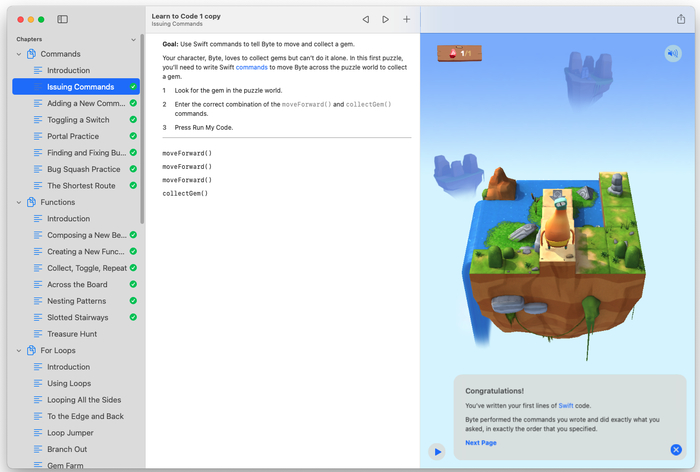Image resolution: width=700 pixels, height=472 pixels.
Task: Dismiss the Congratulations message
Action: pos(676,450)
